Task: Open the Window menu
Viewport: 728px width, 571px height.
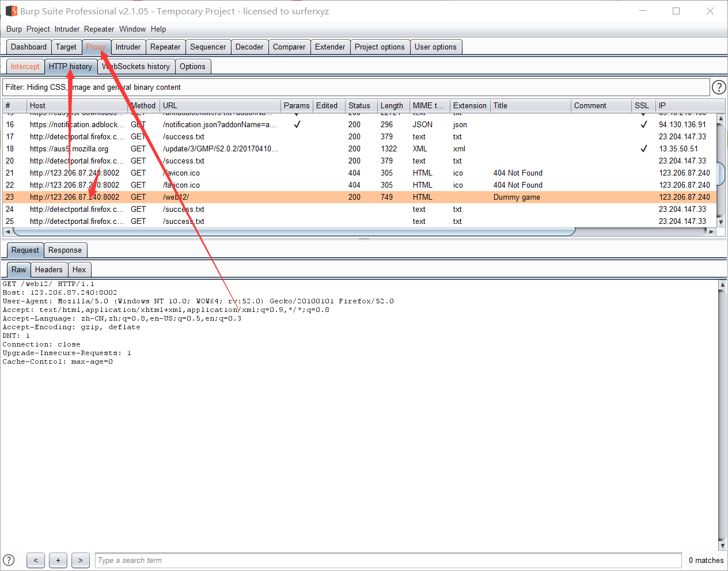Action: [132, 29]
